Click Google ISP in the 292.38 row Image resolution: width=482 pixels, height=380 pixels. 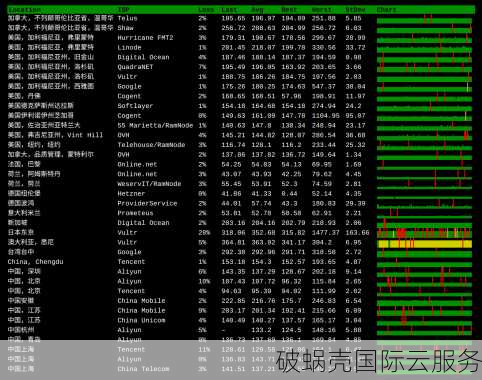point(129,252)
